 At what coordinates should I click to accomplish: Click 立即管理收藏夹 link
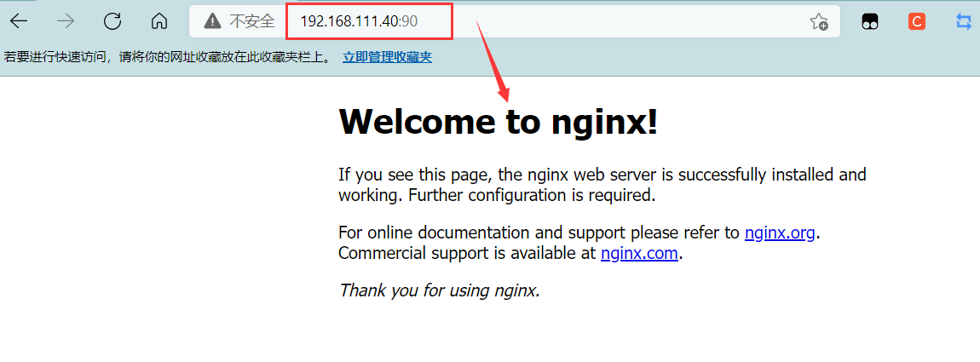pyautogui.click(x=388, y=58)
